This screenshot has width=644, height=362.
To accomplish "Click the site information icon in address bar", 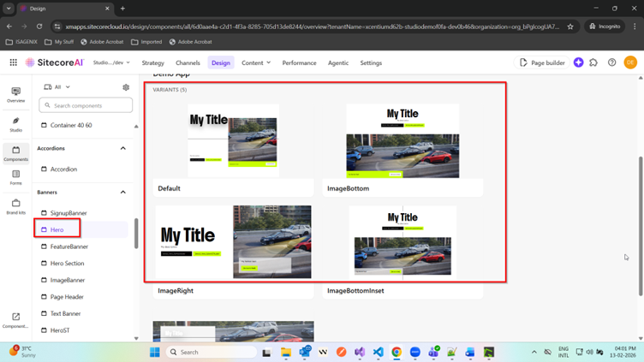I will [57, 27].
